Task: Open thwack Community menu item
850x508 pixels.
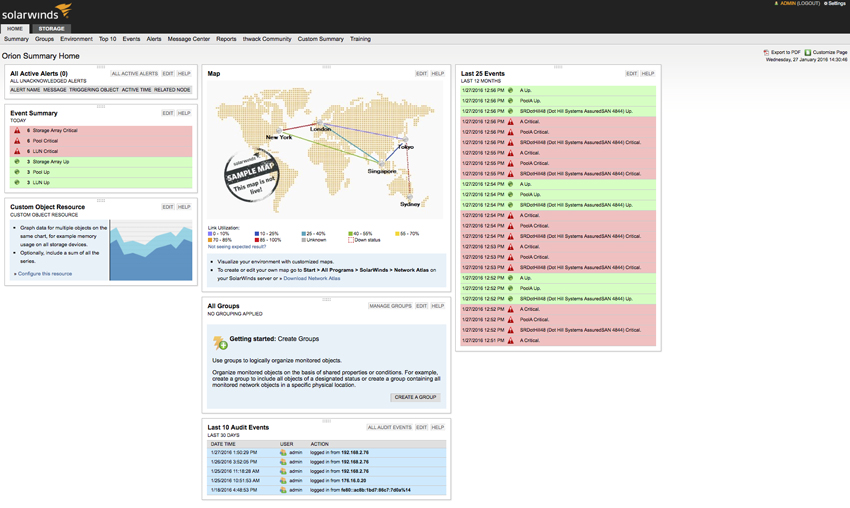Action: pyautogui.click(x=267, y=39)
